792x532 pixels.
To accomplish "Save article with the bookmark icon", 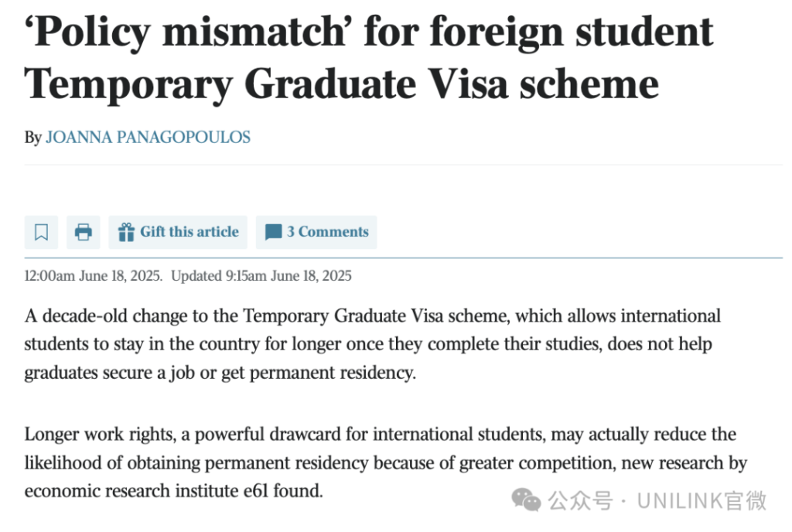I will click(41, 232).
